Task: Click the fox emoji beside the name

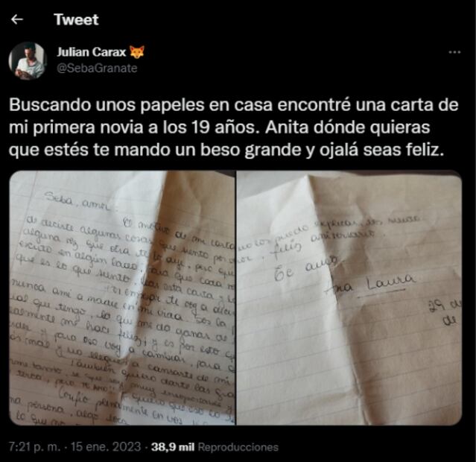Action: (x=137, y=52)
